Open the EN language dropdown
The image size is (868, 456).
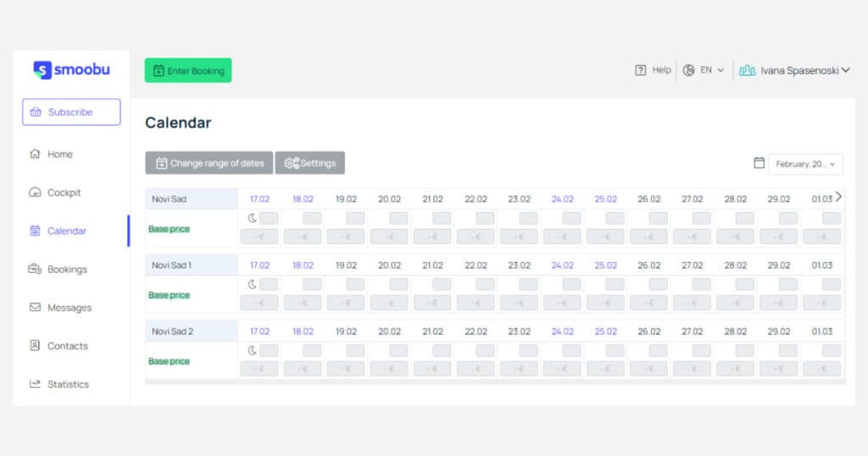coord(712,70)
